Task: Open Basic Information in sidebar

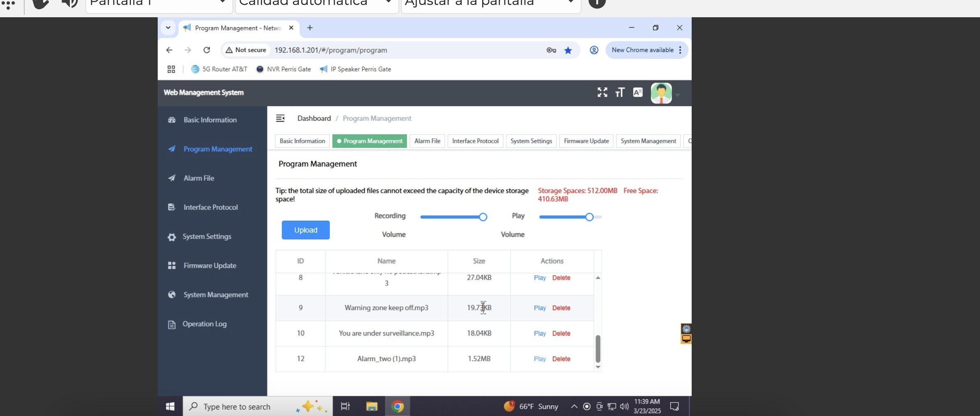Action: coord(210,120)
